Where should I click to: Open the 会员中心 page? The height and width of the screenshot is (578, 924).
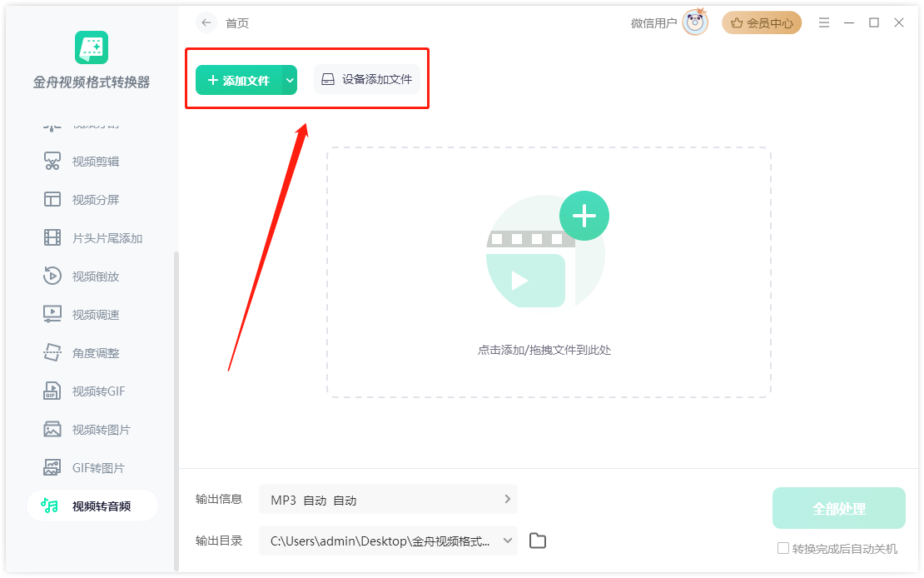pos(762,22)
